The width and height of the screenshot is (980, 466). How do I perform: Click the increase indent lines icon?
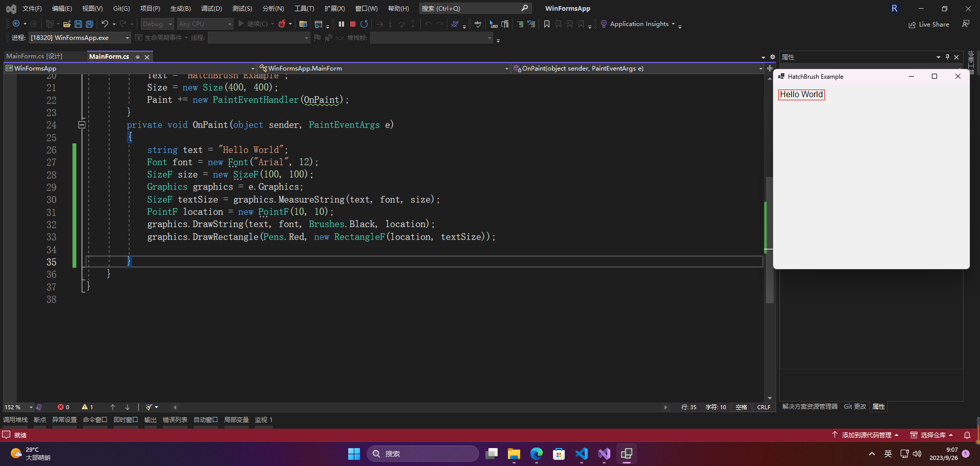pos(520,24)
